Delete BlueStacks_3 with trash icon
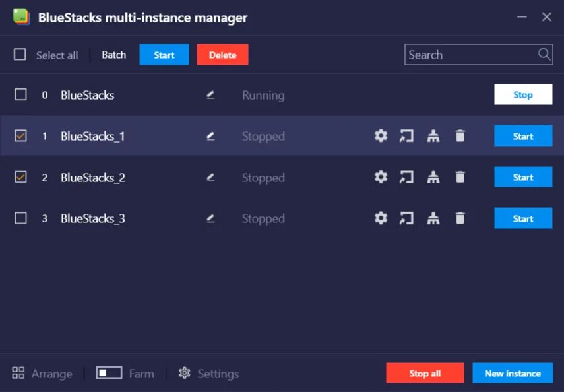 point(460,218)
